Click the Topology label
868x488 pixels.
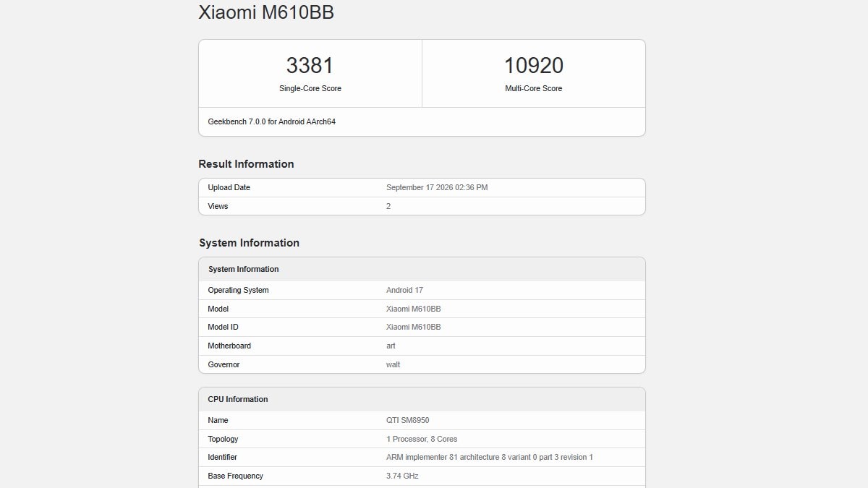click(223, 439)
